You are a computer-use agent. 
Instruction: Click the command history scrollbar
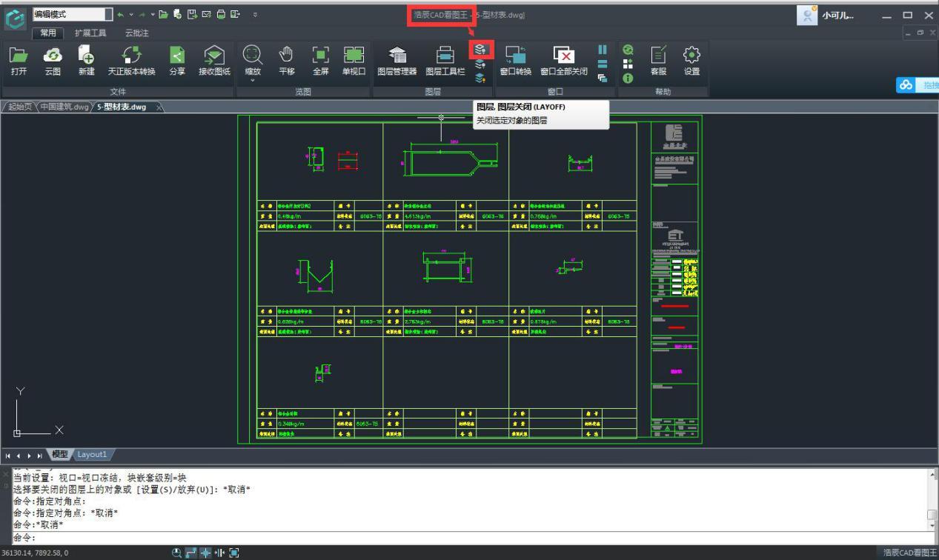pos(932,499)
